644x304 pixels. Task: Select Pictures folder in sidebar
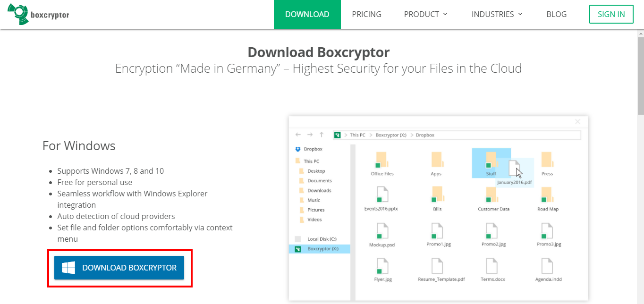(312, 210)
